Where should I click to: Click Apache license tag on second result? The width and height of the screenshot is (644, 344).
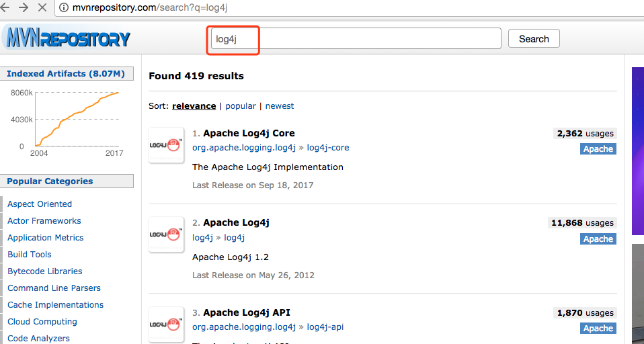coord(598,239)
